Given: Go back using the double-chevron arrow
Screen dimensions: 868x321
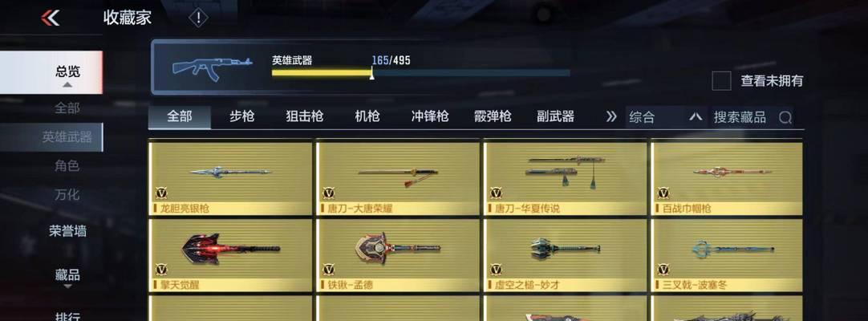Looking at the screenshot, I should tap(51, 18).
